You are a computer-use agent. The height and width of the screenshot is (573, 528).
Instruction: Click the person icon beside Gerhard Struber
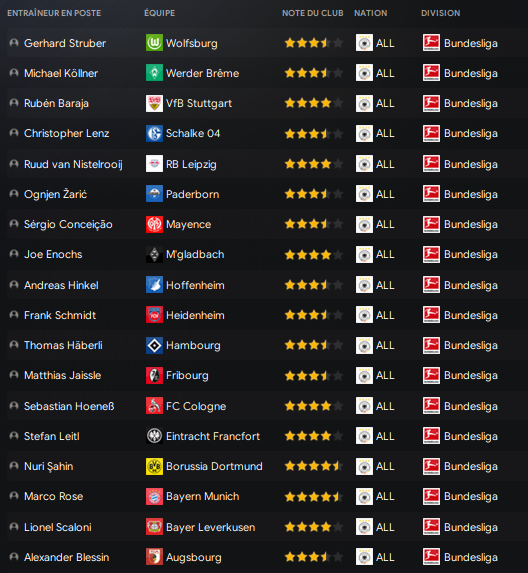click(14, 43)
